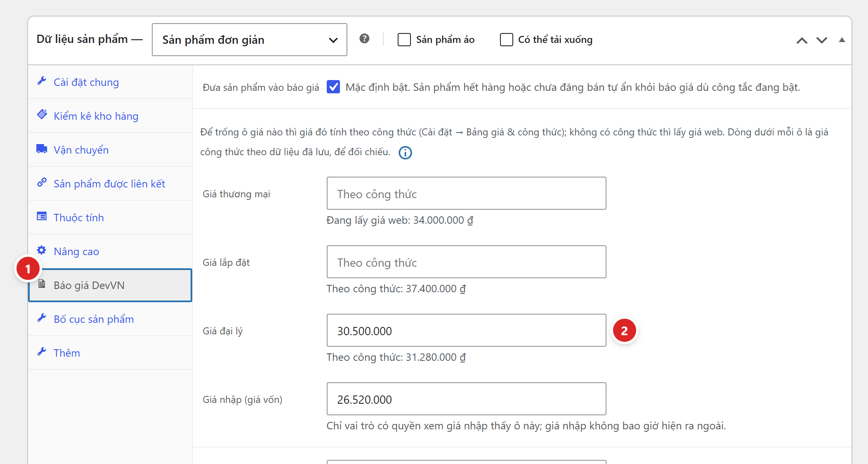Open the Nâng cao tab
The image size is (868, 464).
[x=110, y=251]
